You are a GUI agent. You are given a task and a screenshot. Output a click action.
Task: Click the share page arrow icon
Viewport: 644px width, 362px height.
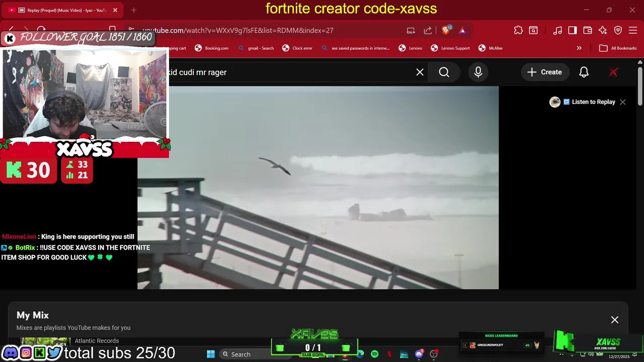pos(428,30)
